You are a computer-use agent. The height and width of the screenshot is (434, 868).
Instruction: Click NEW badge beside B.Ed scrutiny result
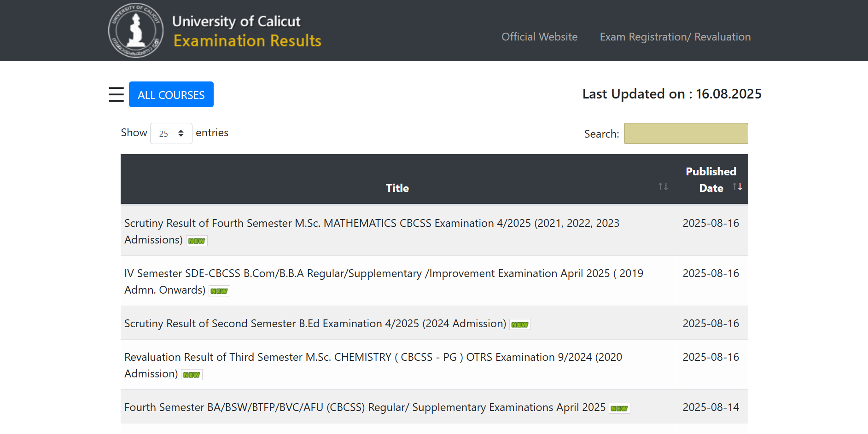(520, 324)
